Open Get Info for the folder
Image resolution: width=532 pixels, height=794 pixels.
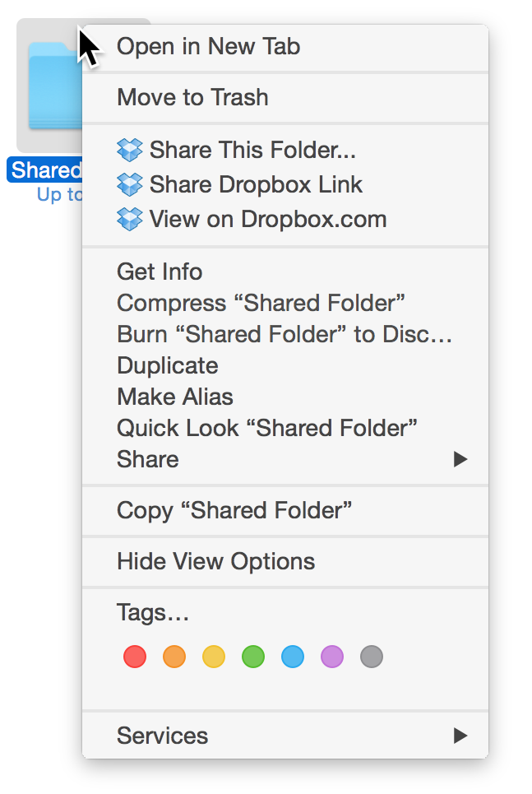(160, 272)
